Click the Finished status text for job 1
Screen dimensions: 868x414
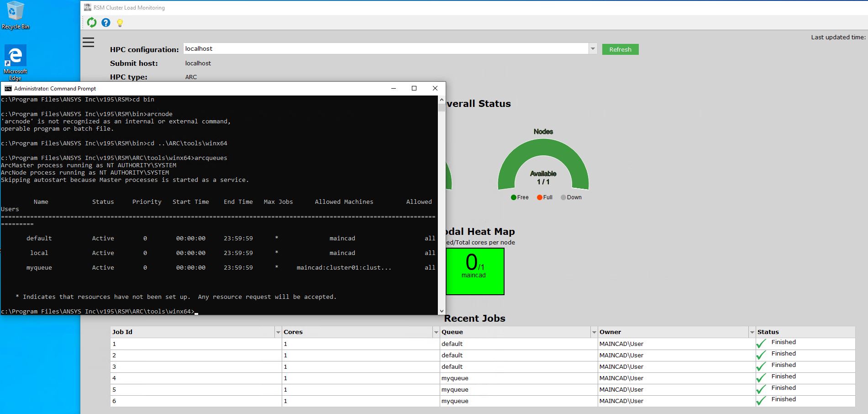pos(784,342)
